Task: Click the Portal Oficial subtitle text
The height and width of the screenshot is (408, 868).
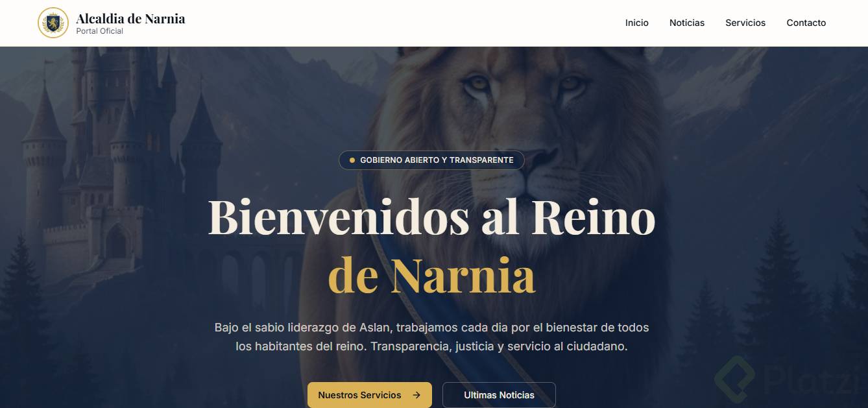Action: tap(99, 31)
